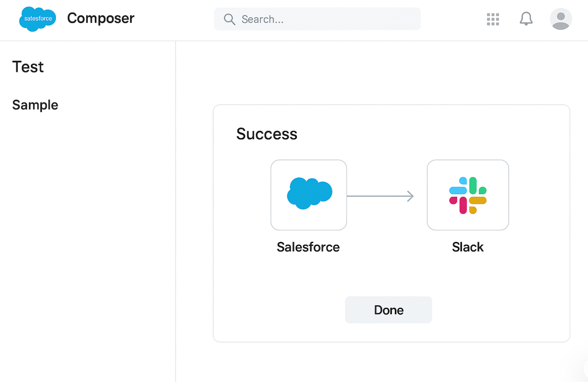Select Test in the sidebar
This screenshot has height=382, width=588.
28,67
